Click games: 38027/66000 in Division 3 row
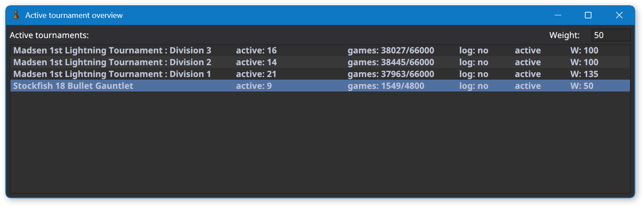 (391, 50)
